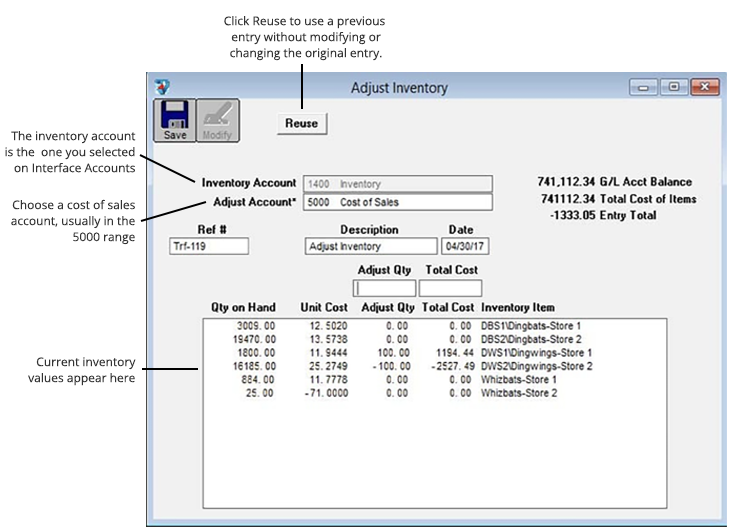Click the Adjust Qty entry box
Image resolution: width=730 pixels, height=530 pixels.
[385, 288]
